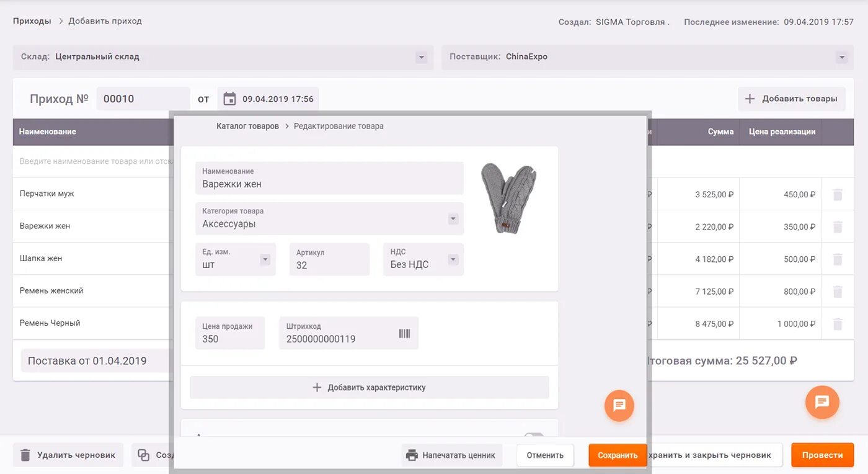Viewport: 868px width, 474px height.
Task: Click the plus icon of Добавить характеристику
Action: pos(317,387)
